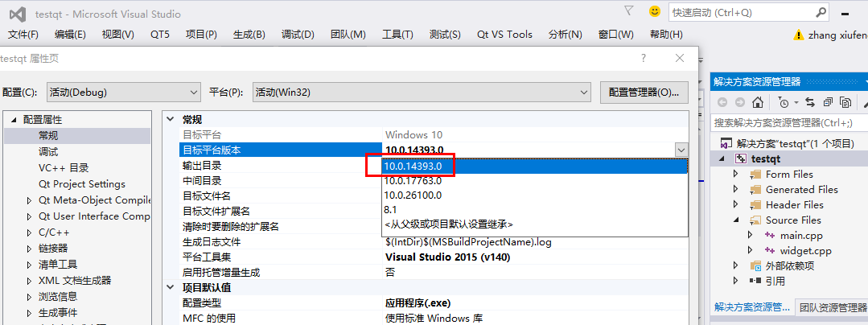The image size is (868, 325).
Task: Open the 编辑(E) menu
Action: [x=70, y=35]
